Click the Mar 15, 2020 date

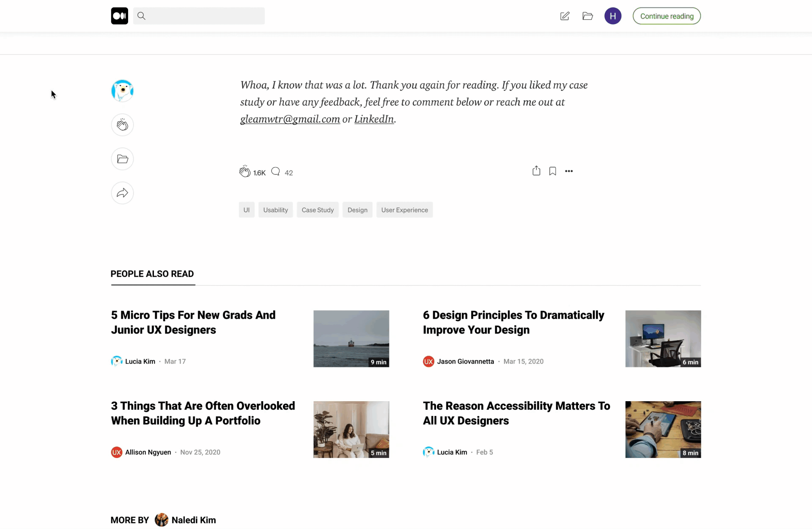click(524, 361)
